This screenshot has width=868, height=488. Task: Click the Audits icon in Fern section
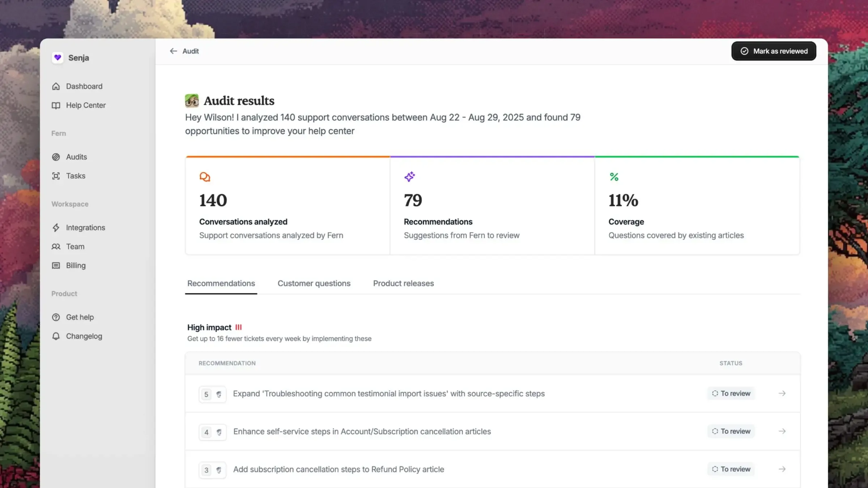click(x=56, y=157)
